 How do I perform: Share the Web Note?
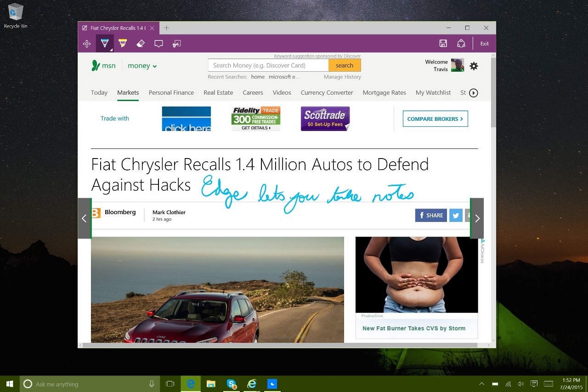[x=461, y=43]
